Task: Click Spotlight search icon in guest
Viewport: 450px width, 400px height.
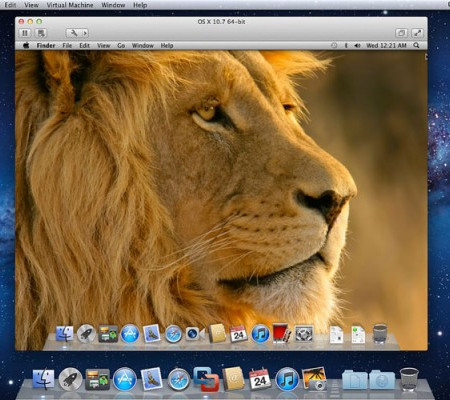Action: tap(416, 45)
